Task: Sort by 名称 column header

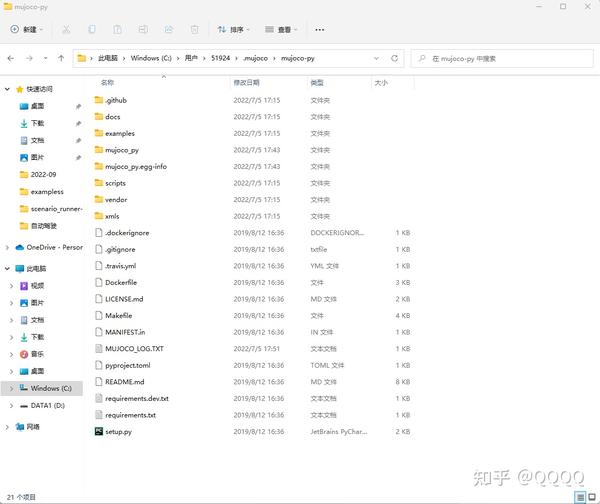Action: click(x=108, y=83)
